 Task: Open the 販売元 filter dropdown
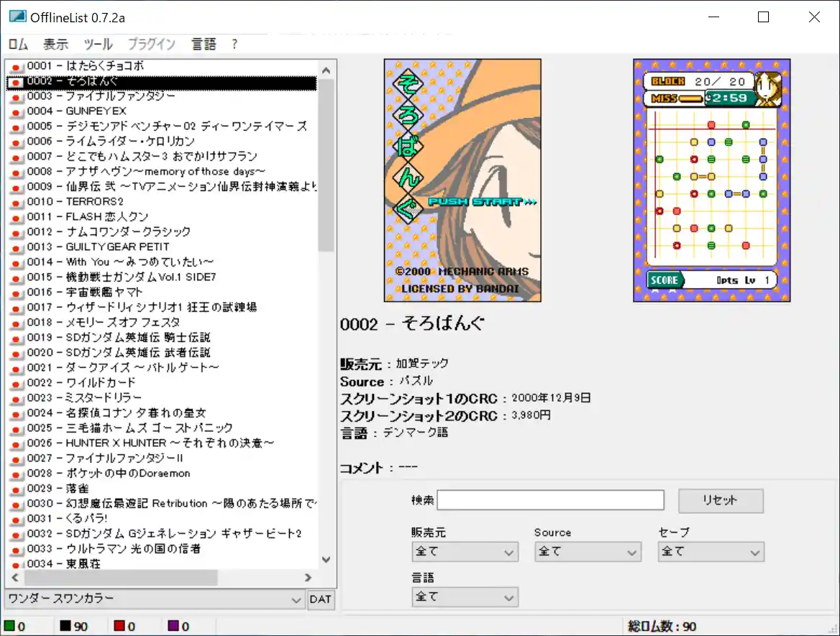point(465,552)
